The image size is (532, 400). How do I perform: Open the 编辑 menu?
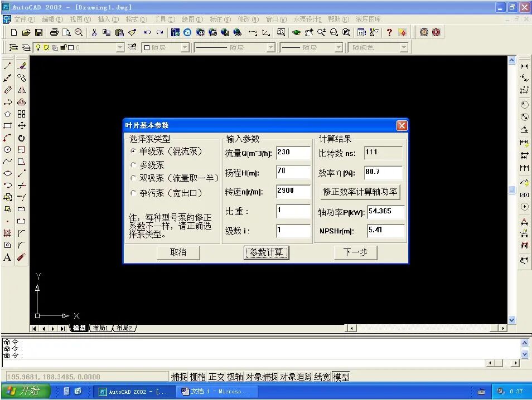pyautogui.click(x=52, y=19)
